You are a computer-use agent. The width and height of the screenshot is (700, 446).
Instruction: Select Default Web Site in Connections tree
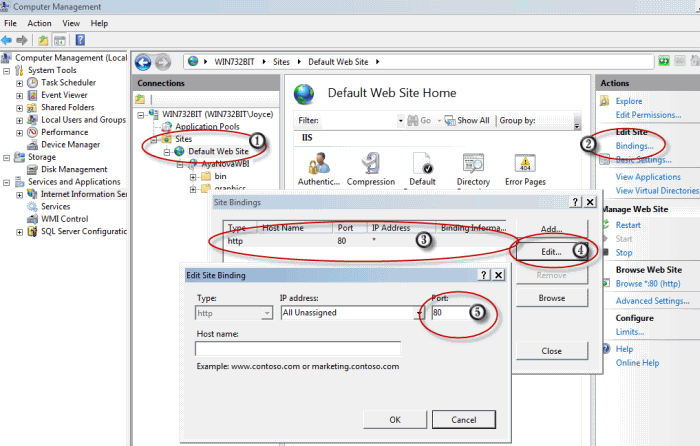click(x=218, y=151)
